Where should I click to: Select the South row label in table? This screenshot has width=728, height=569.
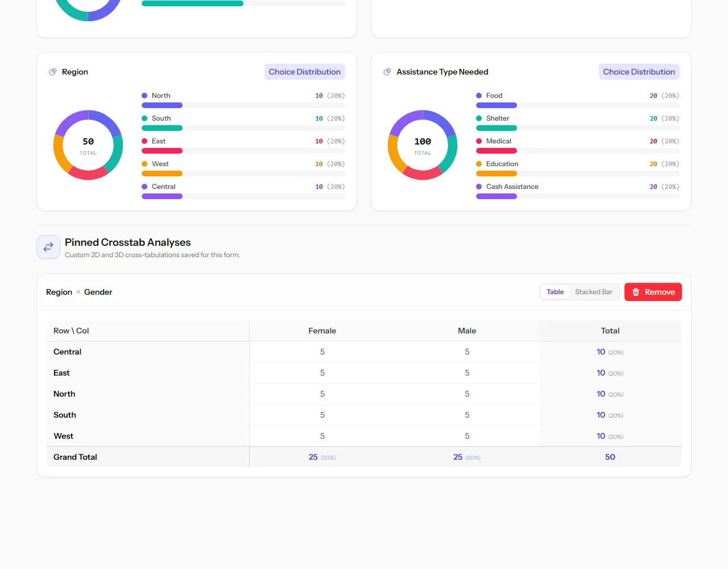(65, 415)
